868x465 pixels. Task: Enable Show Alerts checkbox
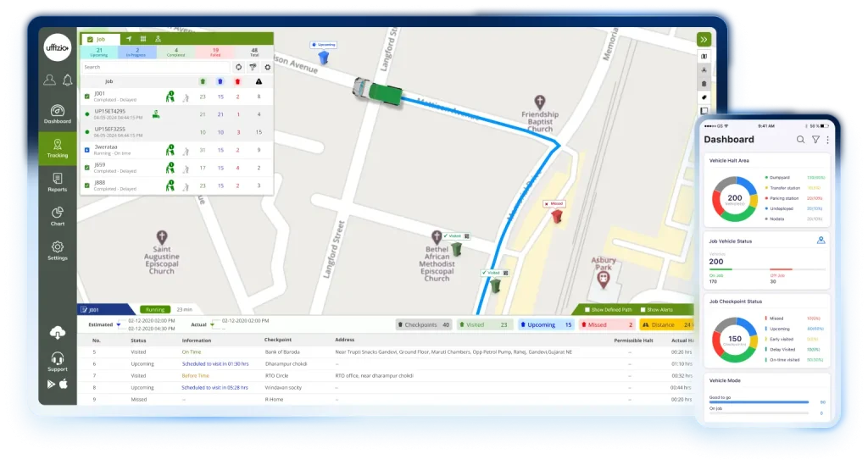point(643,310)
